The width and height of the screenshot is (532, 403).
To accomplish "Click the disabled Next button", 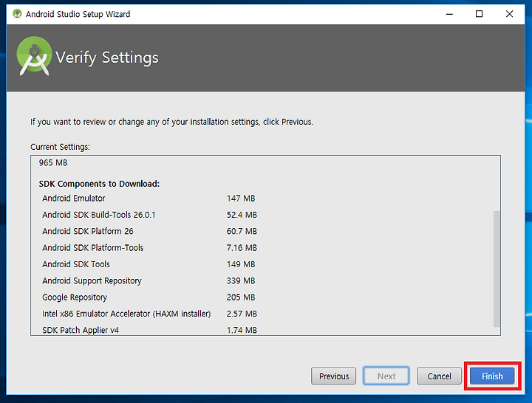I will click(x=386, y=376).
